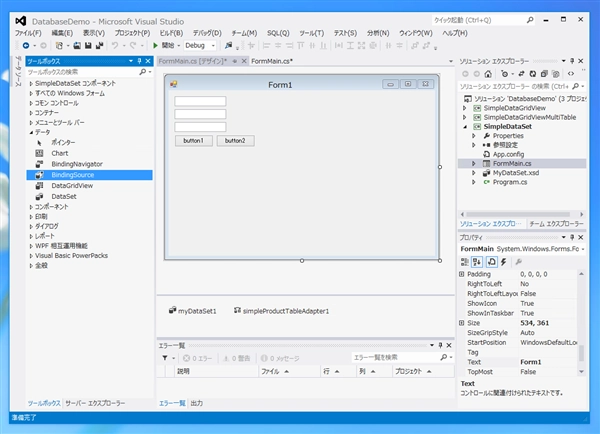Screen dimensions: 600x434
Task: Select Program.cs in Solution Explorer
Action: tap(510, 182)
